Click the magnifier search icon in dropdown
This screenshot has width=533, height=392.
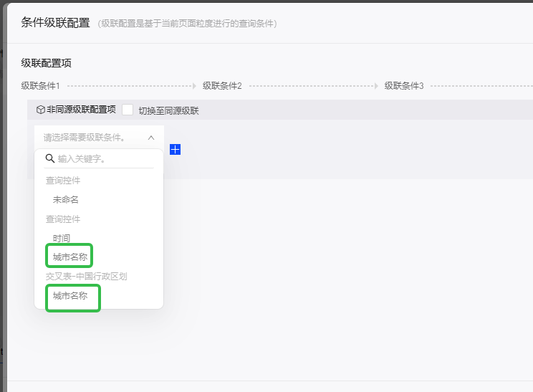coord(50,158)
